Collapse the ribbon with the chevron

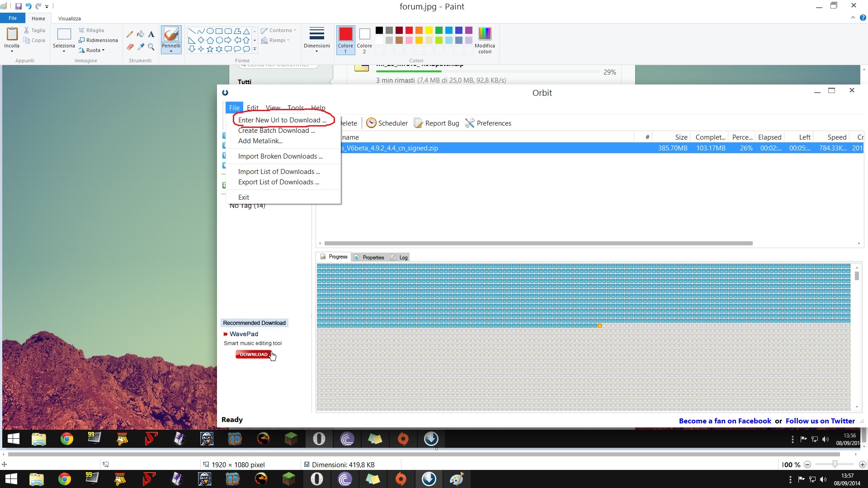click(853, 18)
